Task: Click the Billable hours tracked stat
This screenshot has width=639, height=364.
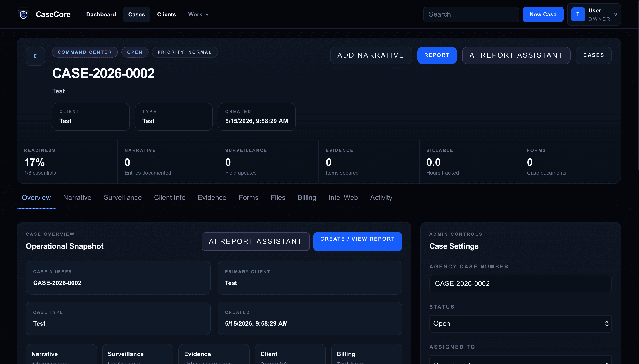Action: tap(469, 161)
